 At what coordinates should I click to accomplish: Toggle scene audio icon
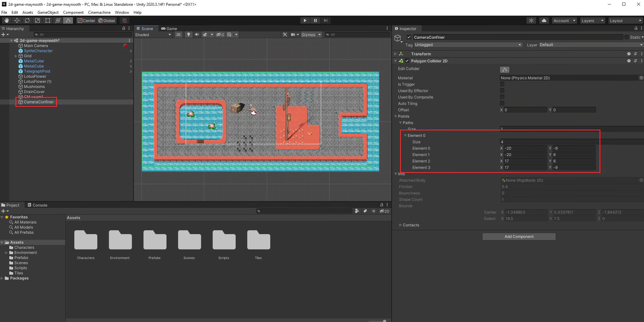tap(197, 35)
